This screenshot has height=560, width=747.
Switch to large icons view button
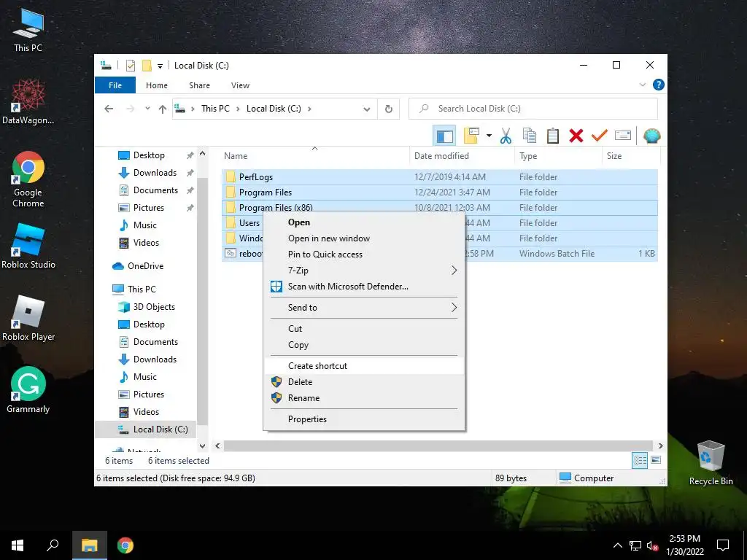point(656,460)
